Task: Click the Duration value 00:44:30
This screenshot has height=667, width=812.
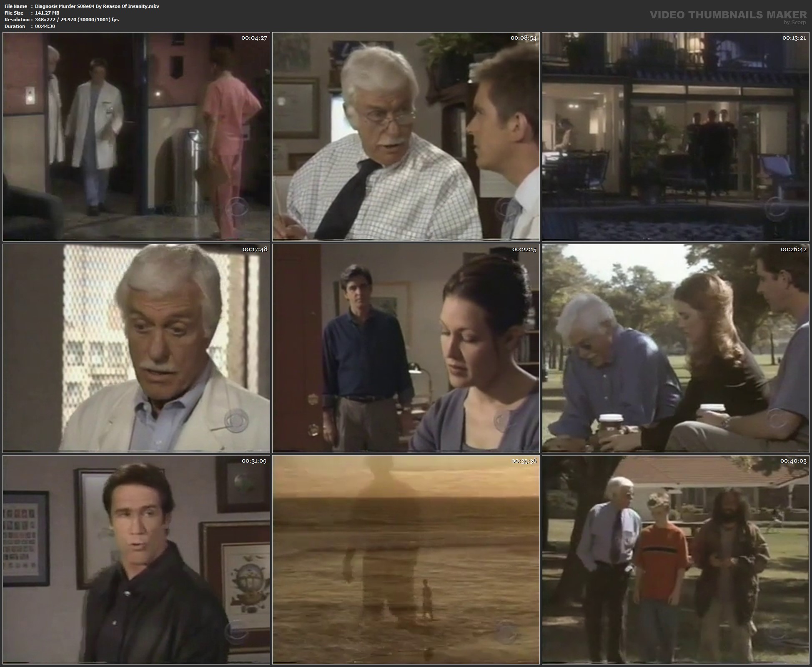Action: coord(45,26)
